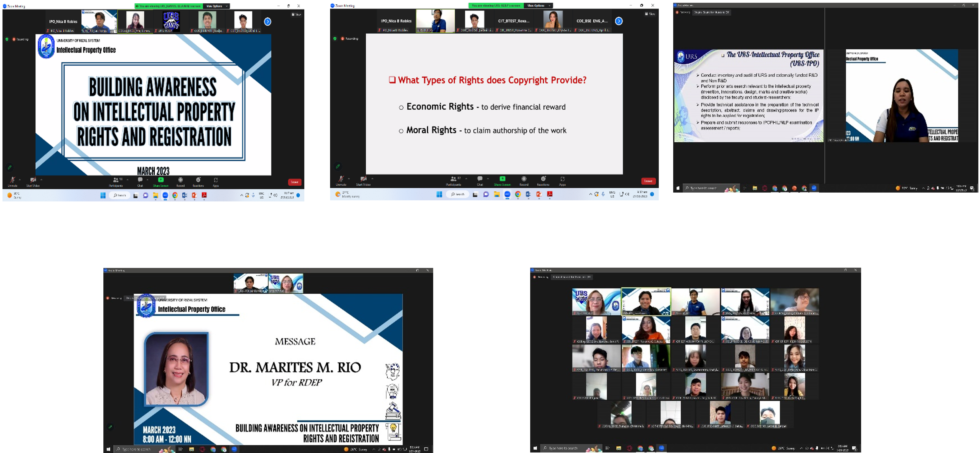Select URS Giants tile in gallery view window

point(596,302)
